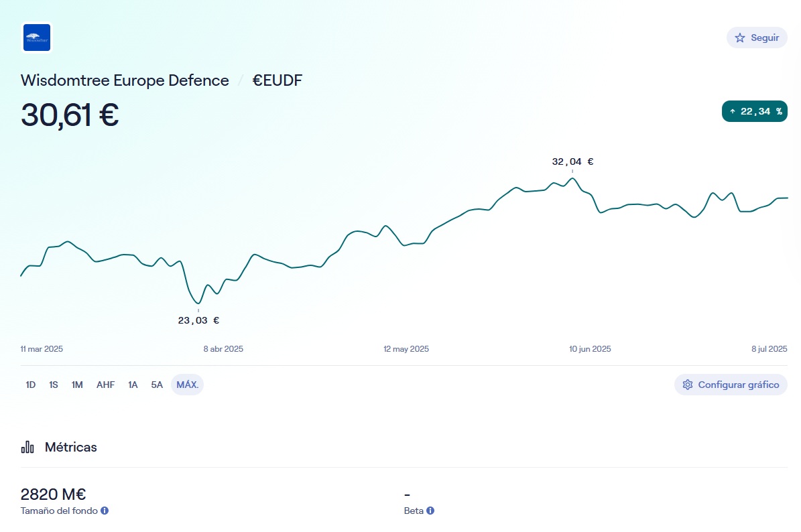This screenshot has height=532, width=801.
Task: Select the AHF year-to-date range
Action: click(x=105, y=385)
